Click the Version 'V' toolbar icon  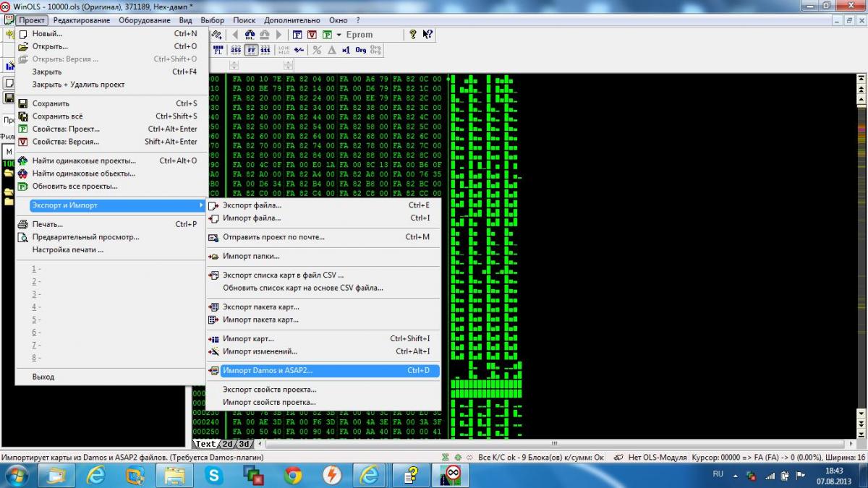312,35
